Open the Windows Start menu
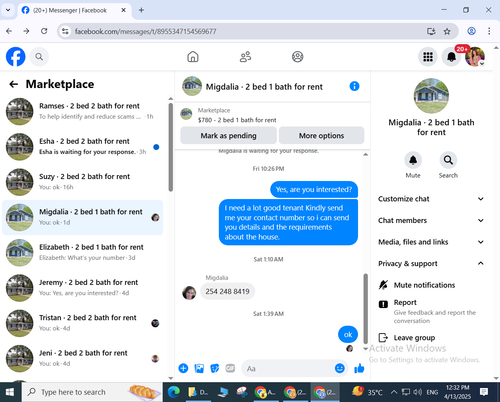The height and width of the screenshot is (402, 500). pos(10,392)
